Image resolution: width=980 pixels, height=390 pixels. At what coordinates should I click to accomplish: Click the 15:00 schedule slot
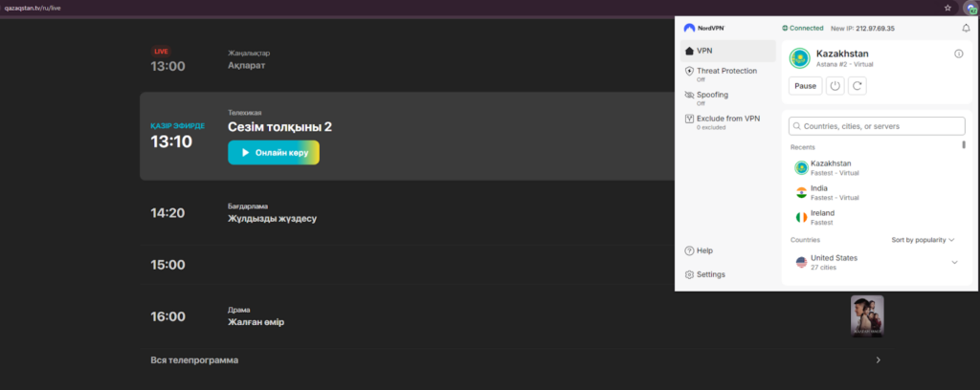pos(167,265)
